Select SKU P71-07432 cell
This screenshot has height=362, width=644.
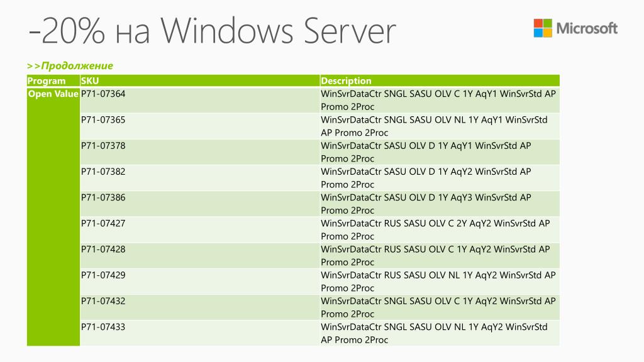coord(199,307)
